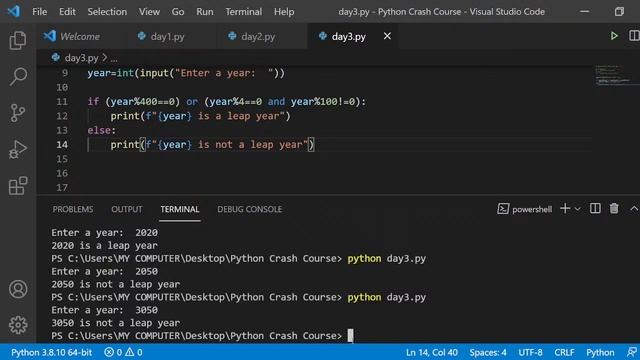Open the Source Control view icon
Screen dimensions: 640x360
pyautogui.click(x=18, y=113)
